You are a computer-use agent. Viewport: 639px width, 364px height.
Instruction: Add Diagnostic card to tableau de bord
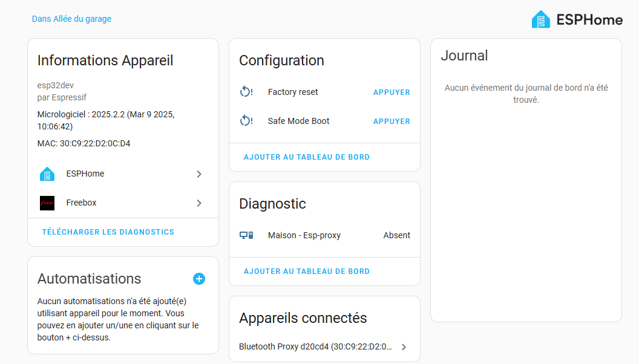pyautogui.click(x=307, y=271)
